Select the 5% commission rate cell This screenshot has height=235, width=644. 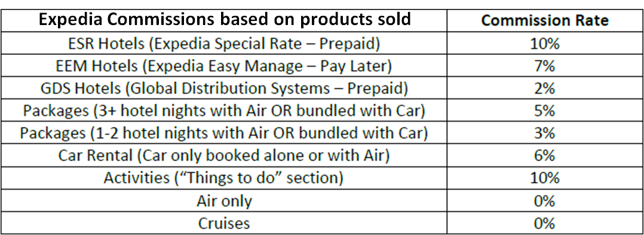545,111
